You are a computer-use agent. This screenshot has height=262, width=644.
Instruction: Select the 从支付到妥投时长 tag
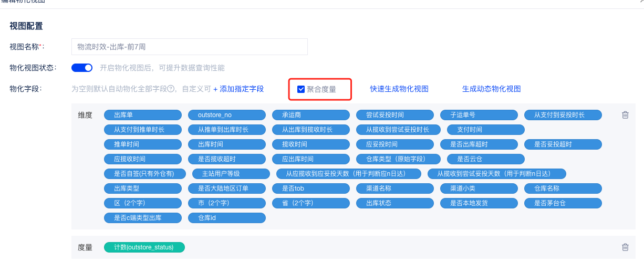563,115
